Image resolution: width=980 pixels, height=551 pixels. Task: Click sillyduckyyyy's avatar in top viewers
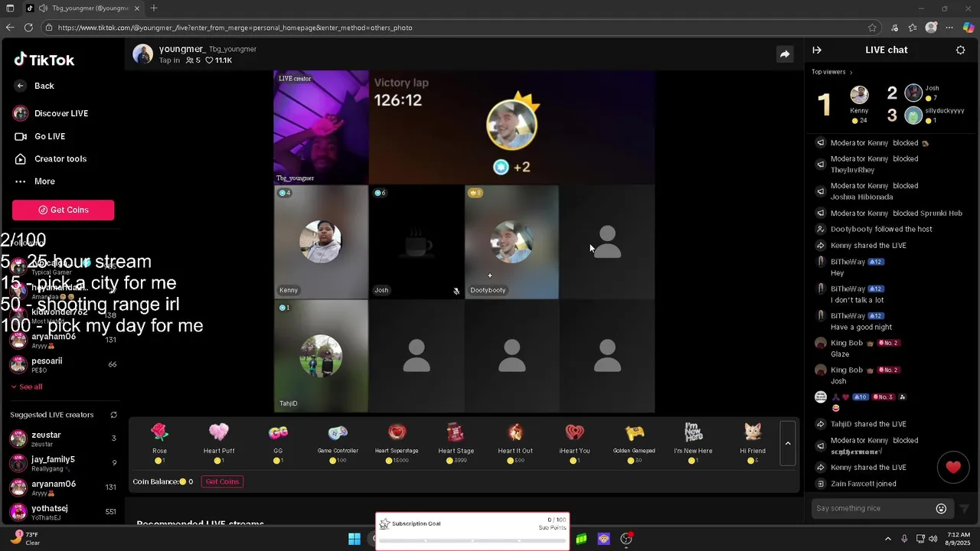point(913,116)
